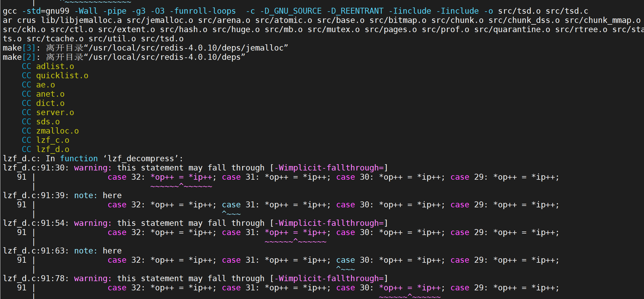
Task: Click '-Wimplicit-fallthrough=' on the 91:78 warning line
Action: pyautogui.click(x=329, y=279)
